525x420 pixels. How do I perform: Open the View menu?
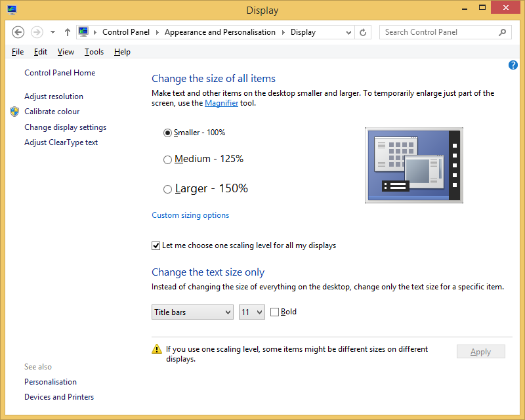tap(66, 52)
